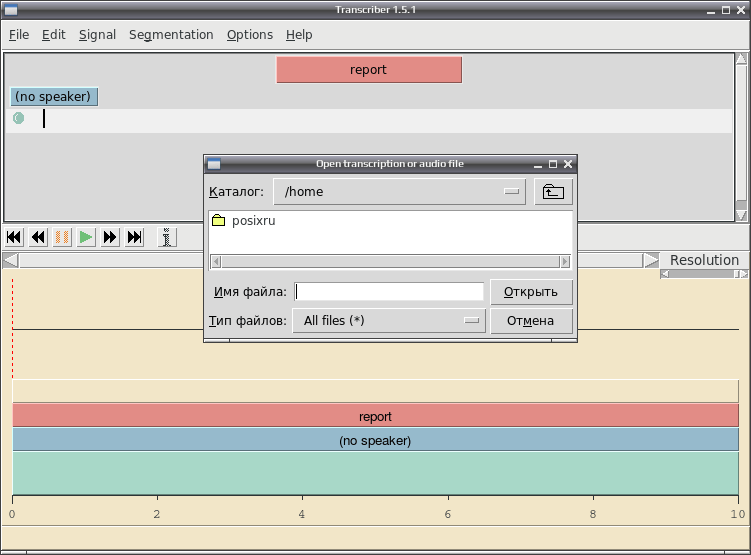Open the Options menu
Image resolution: width=751 pixels, height=555 pixels.
250,34
